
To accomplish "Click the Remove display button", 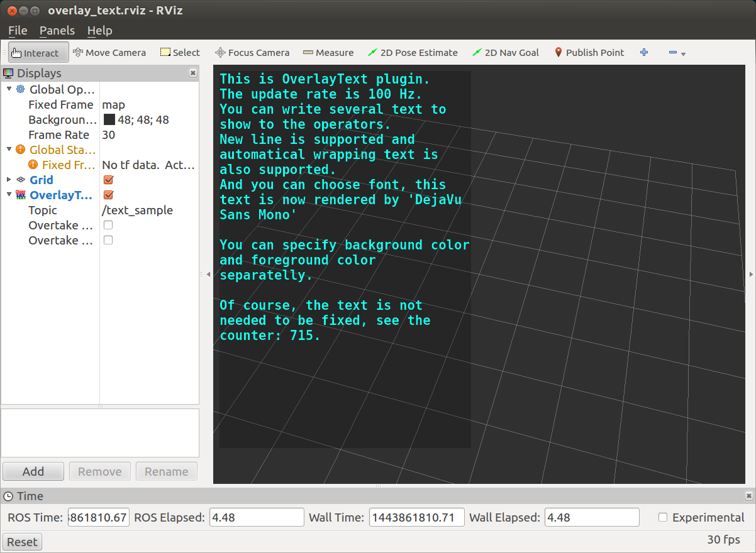I will (100, 471).
